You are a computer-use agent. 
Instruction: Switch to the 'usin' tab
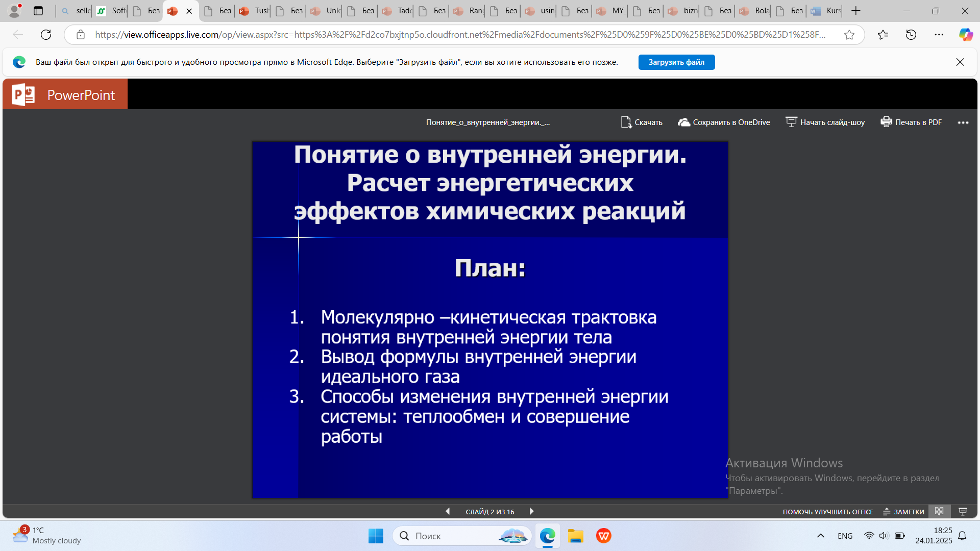(x=540, y=11)
